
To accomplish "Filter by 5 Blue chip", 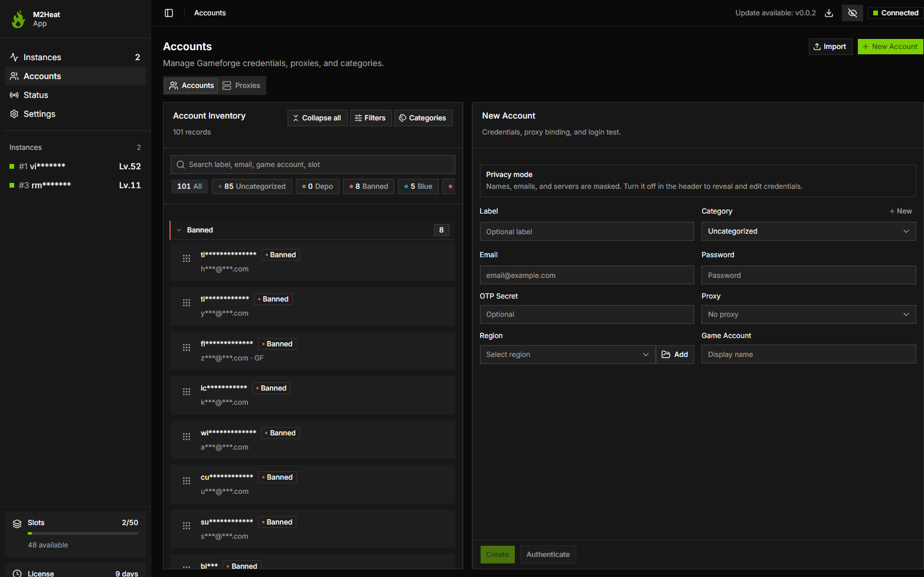I will [x=419, y=186].
